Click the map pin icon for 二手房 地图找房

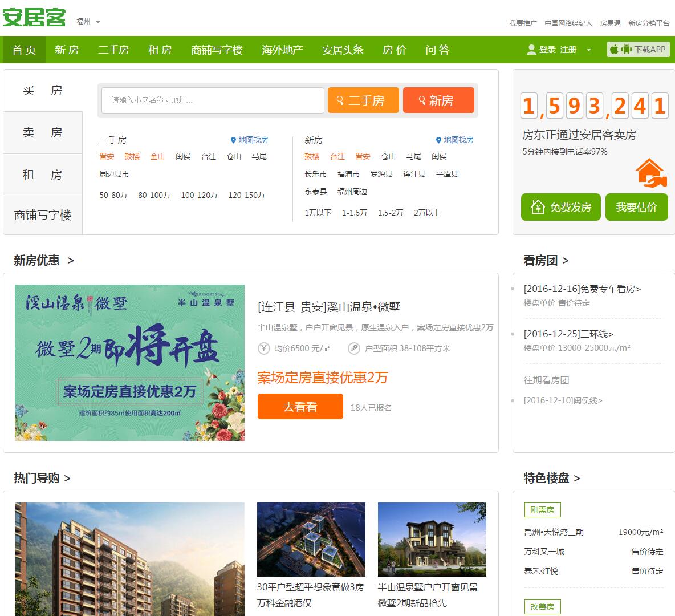tap(233, 140)
